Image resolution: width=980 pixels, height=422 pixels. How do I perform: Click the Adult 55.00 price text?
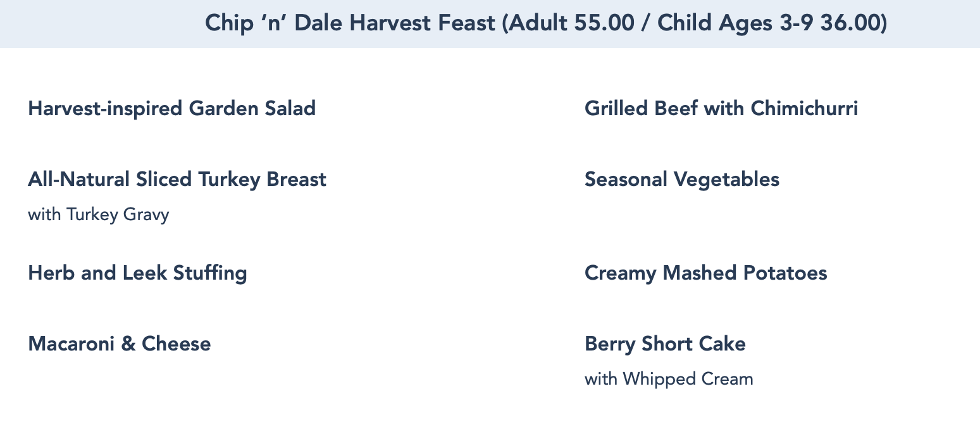coord(572,23)
